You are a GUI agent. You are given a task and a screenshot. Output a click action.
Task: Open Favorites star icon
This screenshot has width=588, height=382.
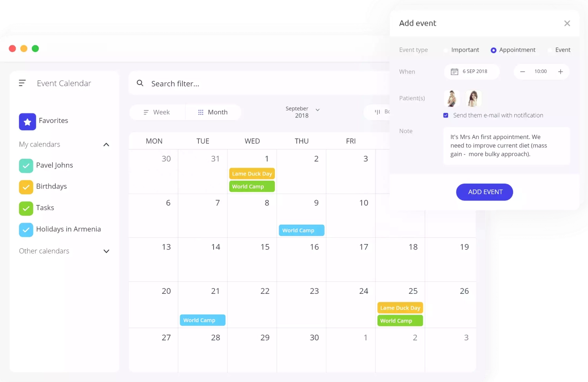pyautogui.click(x=27, y=121)
